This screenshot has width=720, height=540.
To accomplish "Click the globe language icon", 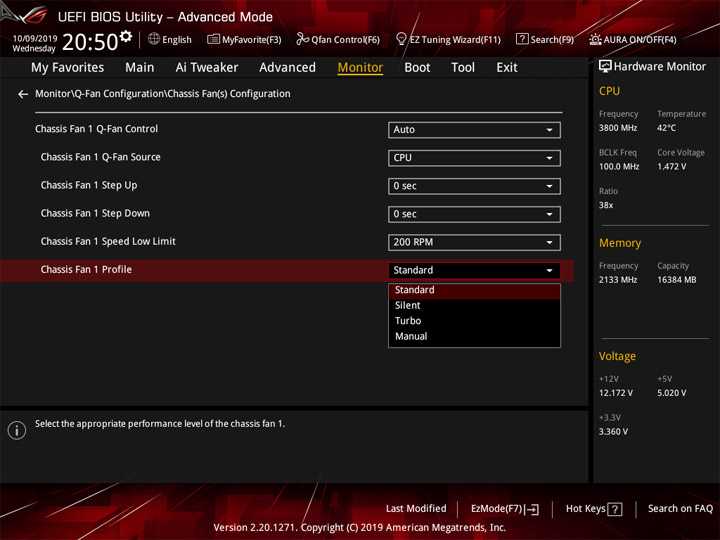I will [154, 39].
